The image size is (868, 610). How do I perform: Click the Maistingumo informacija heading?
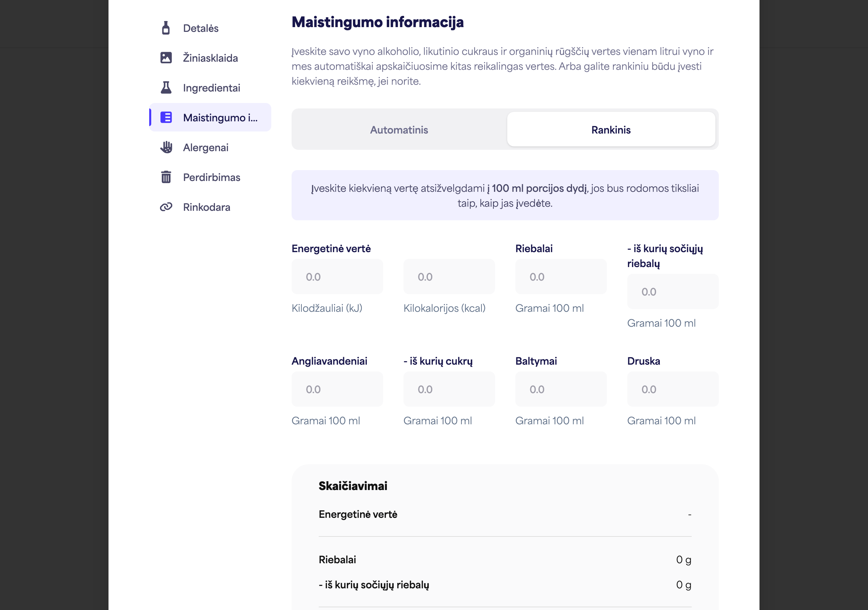point(377,22)
